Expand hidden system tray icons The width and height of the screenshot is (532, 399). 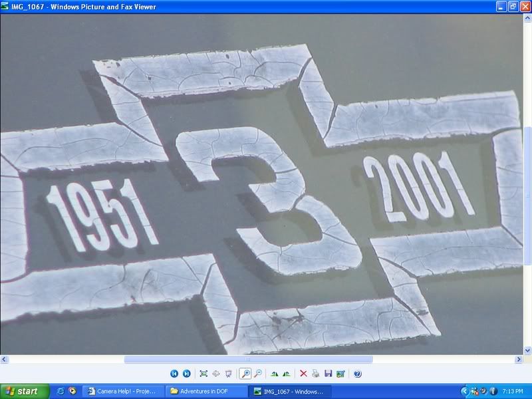pos(464,392)
